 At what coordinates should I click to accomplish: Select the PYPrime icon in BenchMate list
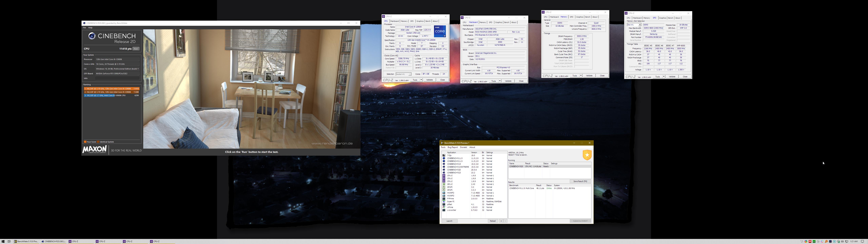(x=444, y=198)
